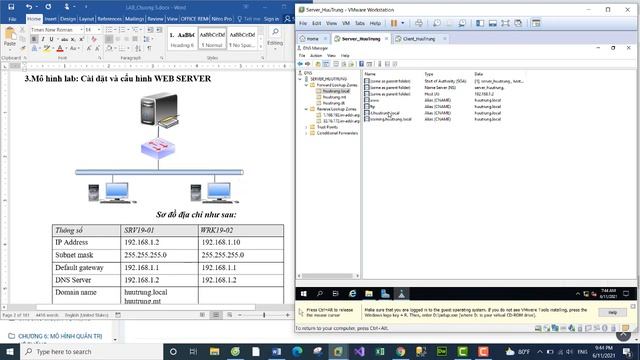Apply Normal style
640x360 pixels.
212,39
